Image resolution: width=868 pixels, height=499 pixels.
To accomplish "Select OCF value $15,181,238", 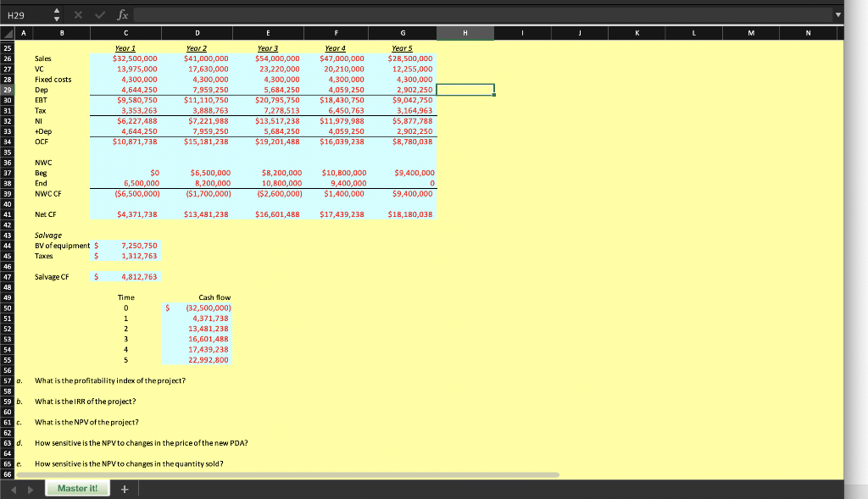I will coord(206,141).
